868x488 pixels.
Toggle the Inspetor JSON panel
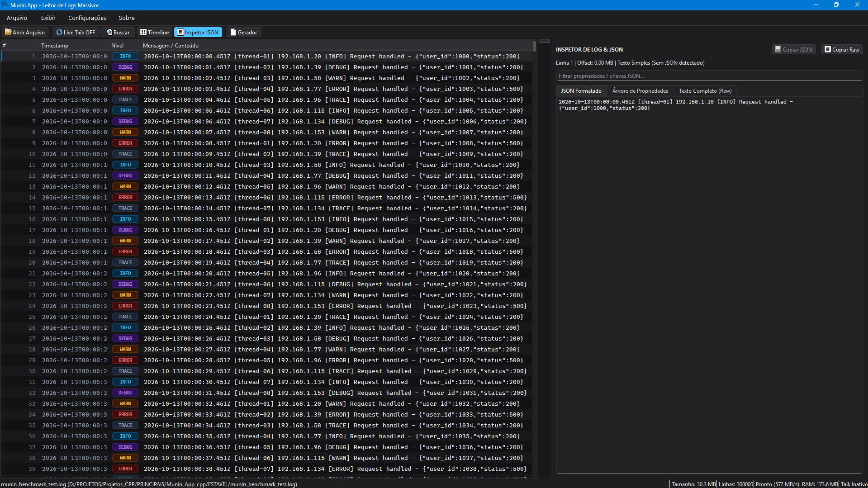pyautogui.click(x=198, y=32)
